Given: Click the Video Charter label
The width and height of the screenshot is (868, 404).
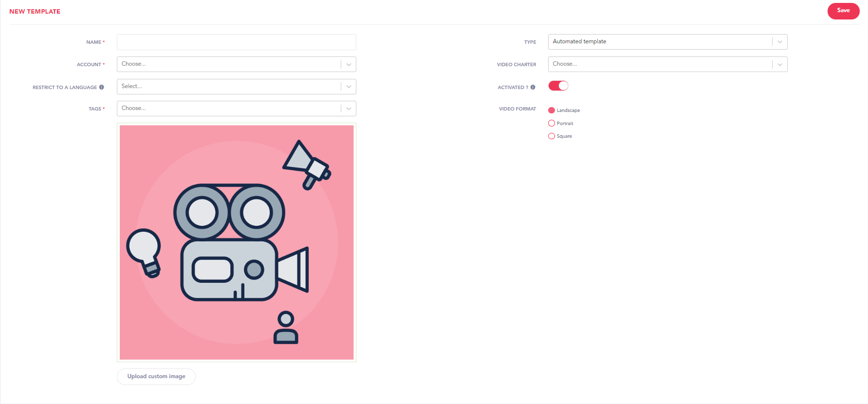Looking at the screenshot, I should click(x=517, y=64).
